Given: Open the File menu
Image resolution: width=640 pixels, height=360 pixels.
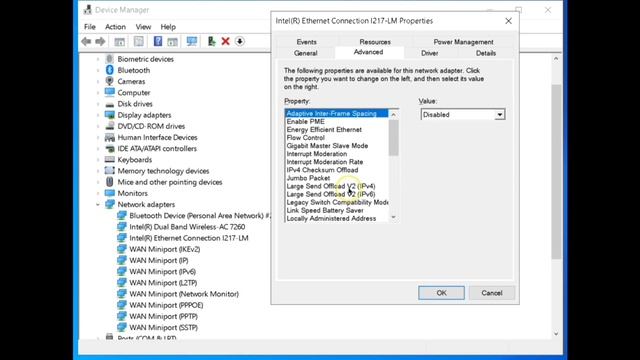Looking at the screenshot, I should pos(90,27).
